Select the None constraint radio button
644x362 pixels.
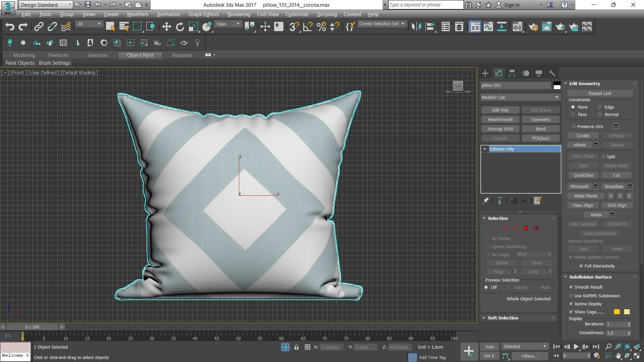pyautogui.click(x=573, y=107)
